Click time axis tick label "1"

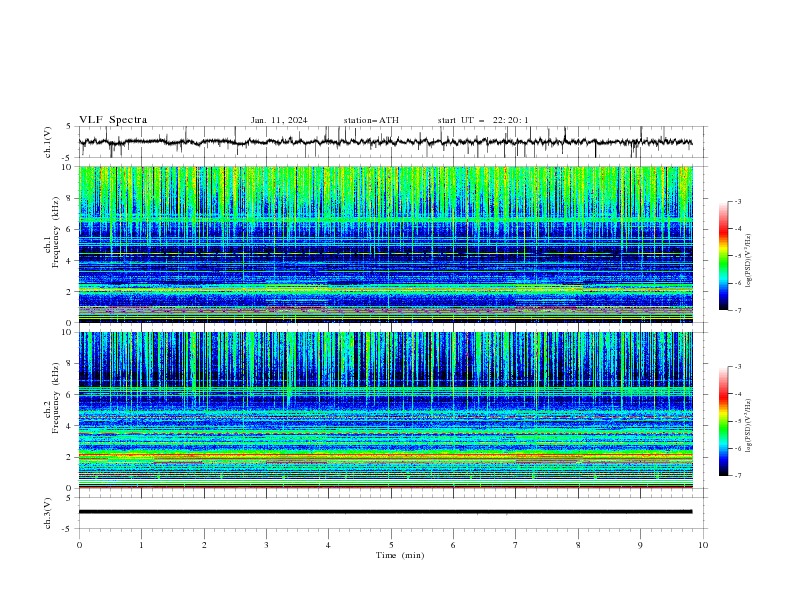coord(141,545)
